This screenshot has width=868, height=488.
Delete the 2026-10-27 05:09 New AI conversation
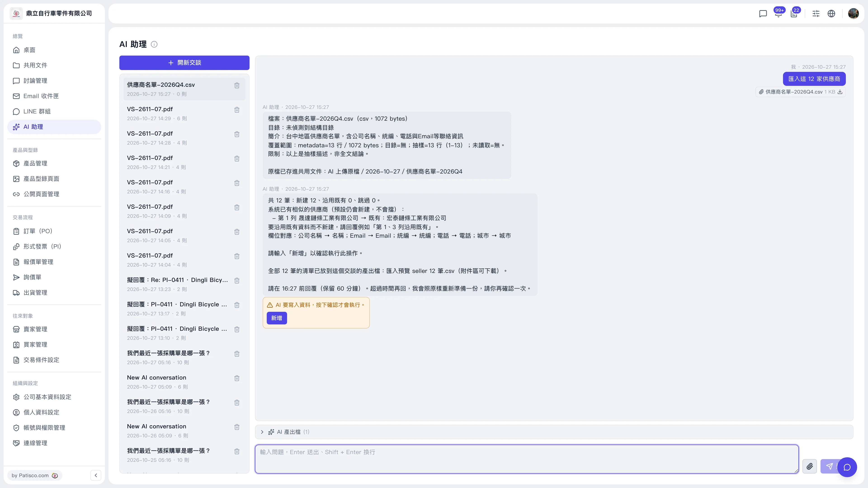point(237,378)
